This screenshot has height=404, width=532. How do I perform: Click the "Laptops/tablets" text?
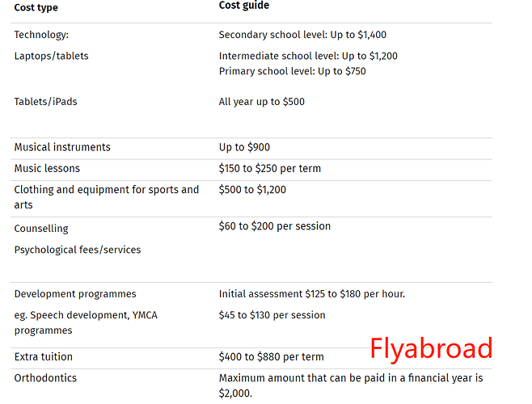click(x=51, y=57)
